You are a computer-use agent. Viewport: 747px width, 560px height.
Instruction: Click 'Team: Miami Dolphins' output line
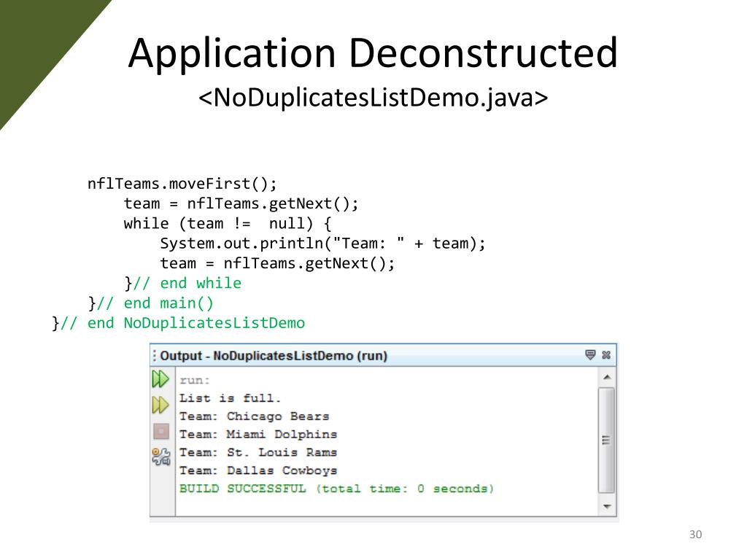[258, 435]
